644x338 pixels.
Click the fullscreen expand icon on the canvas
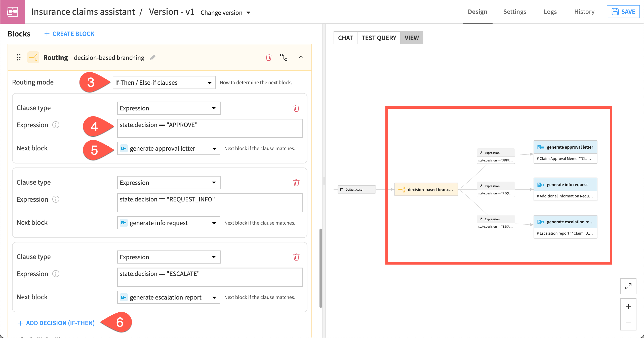(x=628, y=286)
